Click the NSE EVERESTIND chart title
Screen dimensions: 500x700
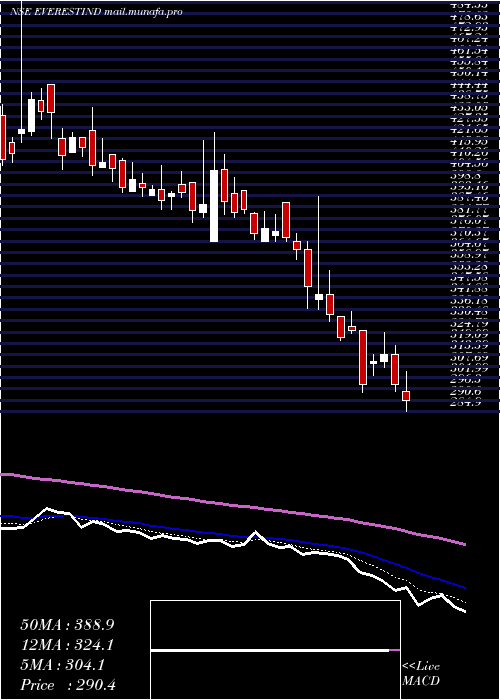pyautogui.click(x=96, y=12)
